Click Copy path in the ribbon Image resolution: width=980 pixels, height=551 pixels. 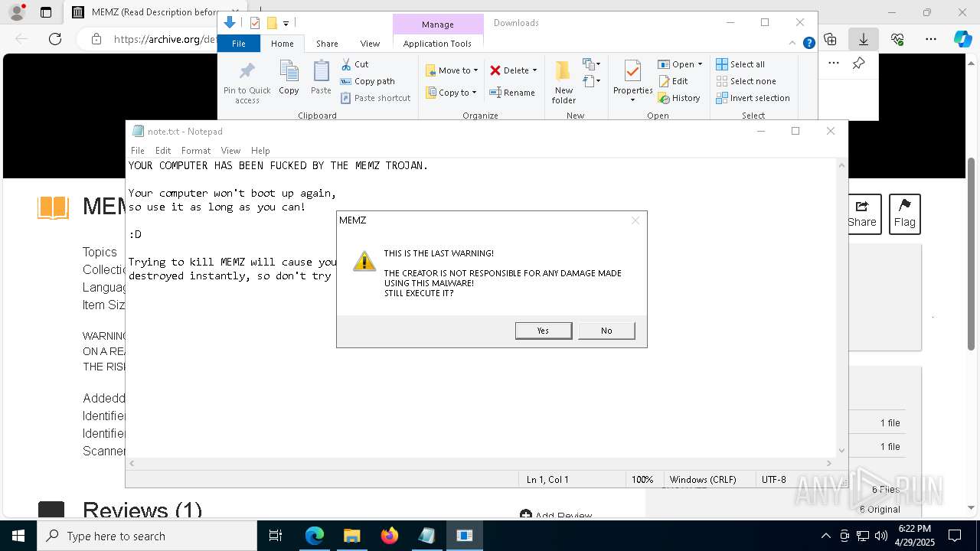(367, 81)
